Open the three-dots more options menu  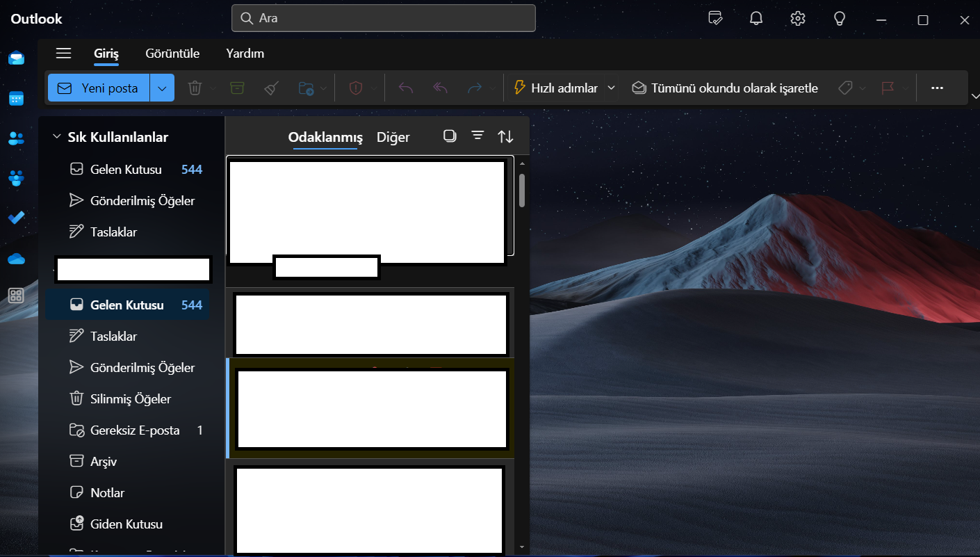(937, 88)
